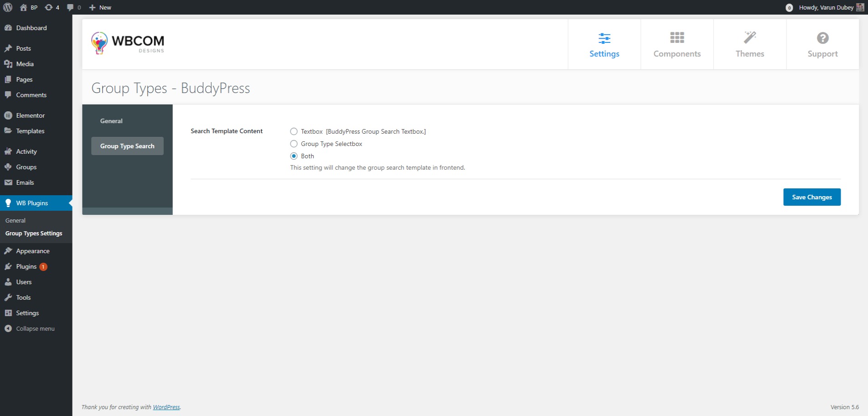The image size is (868, 416).
Task: Click the Plugins plug icon
Action: [8, 266]
